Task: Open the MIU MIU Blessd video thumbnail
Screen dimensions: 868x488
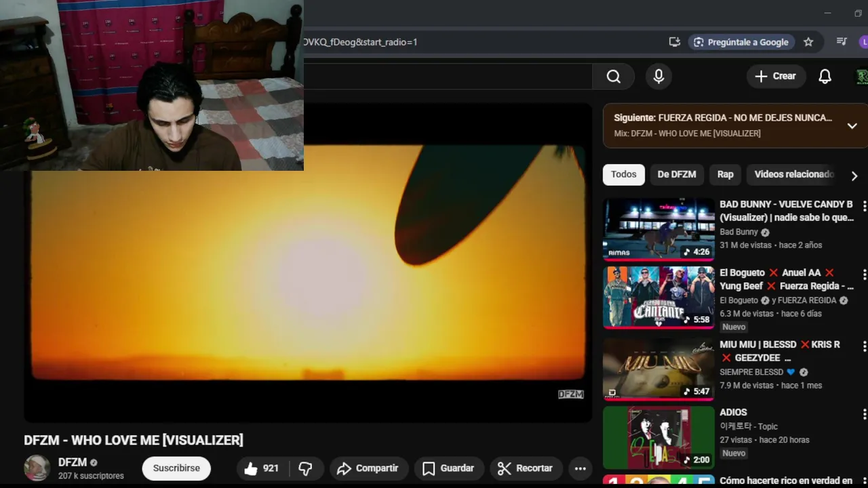Action: point(658,369)
